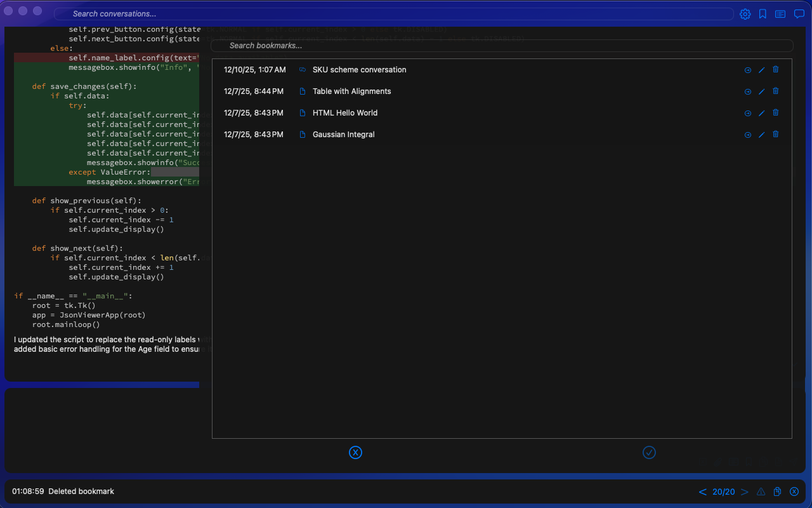Delete the Gaussian Integral bookmark
The height and width of the screenshot is (508, 812).
775,135
